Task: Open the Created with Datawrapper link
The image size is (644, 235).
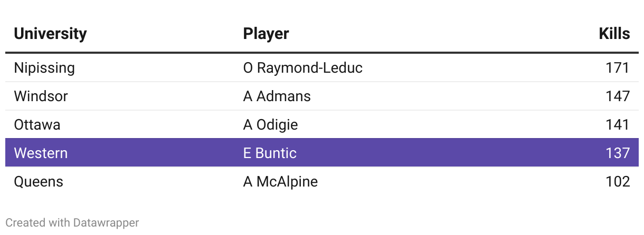Action: (x=72, y=223)
